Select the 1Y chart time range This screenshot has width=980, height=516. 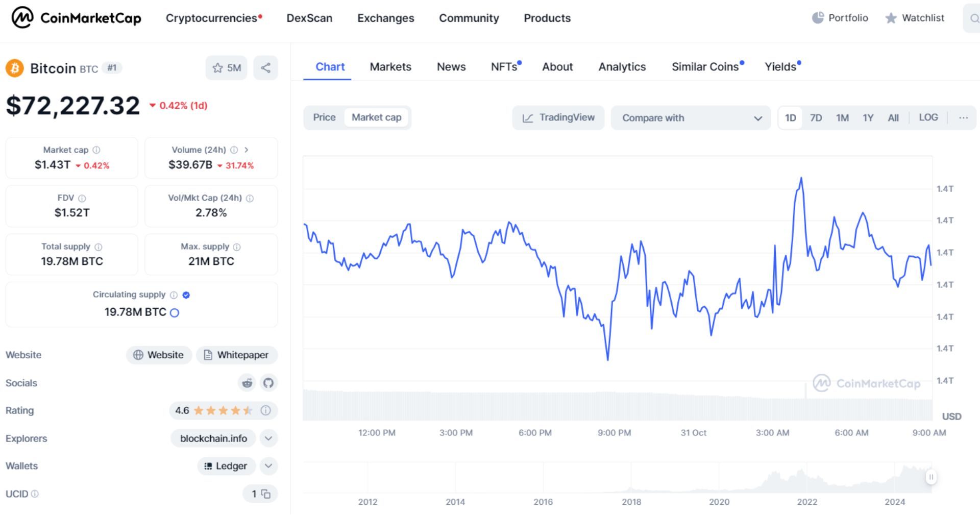pyautogui.click(x=868, y=117)
